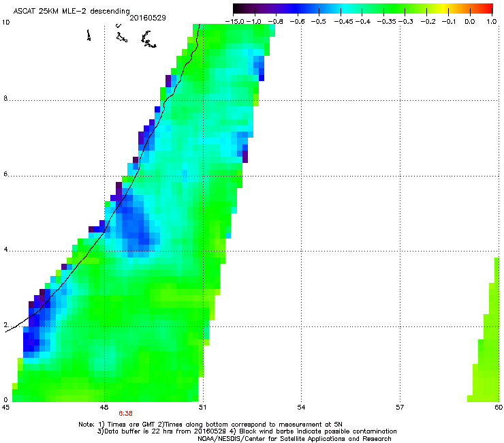Select the "-0.2" color bar label
504x443 pixels.
pyautogui.click(x=428, y=22)
